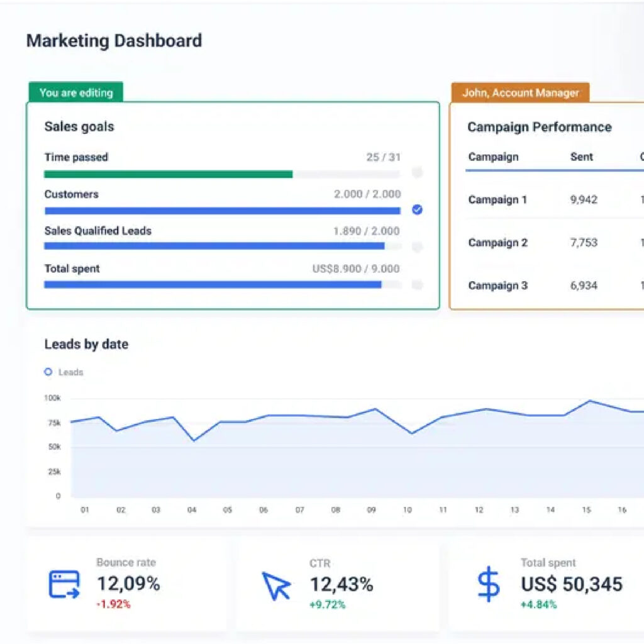Select the 'John, Account Manager' orange tab
This screenshot has width=644, height=644.
pos(520,92)
